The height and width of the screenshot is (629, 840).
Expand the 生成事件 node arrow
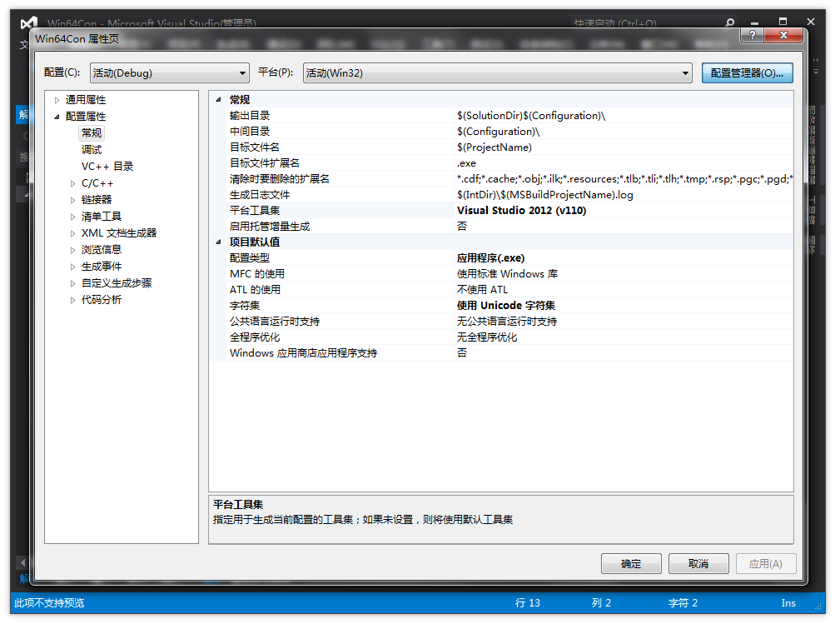(73, 267)
